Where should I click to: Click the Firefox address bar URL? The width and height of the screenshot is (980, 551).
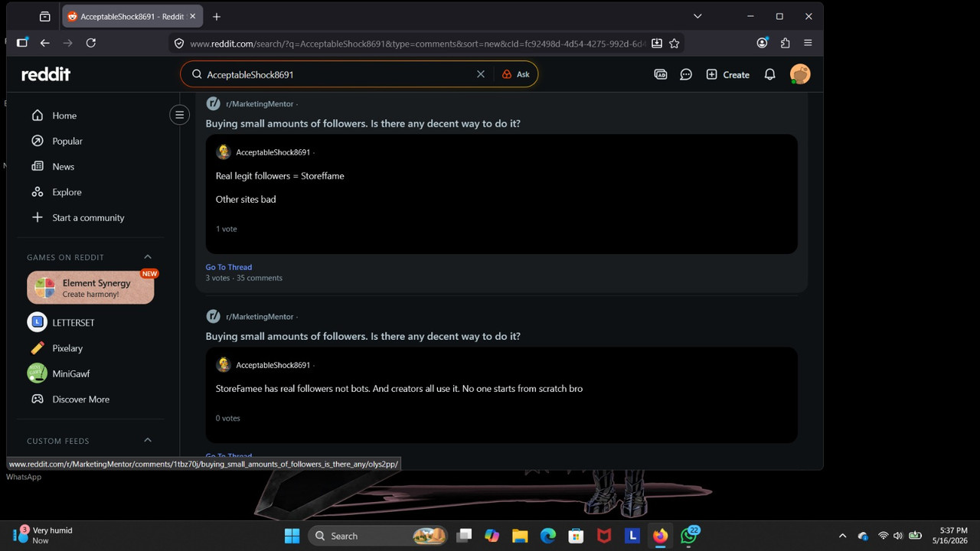[417, 44]
